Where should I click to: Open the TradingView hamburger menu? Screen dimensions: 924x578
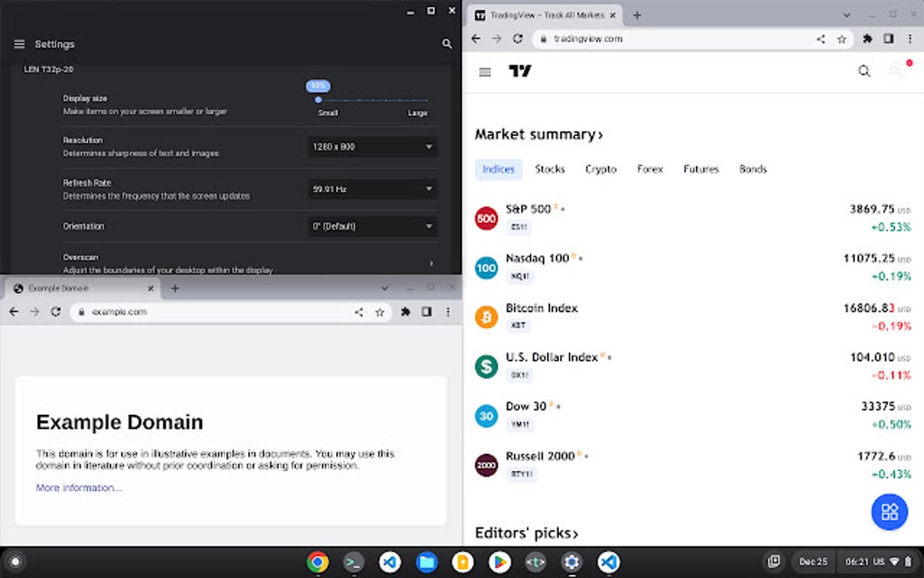tap(486, 71)
